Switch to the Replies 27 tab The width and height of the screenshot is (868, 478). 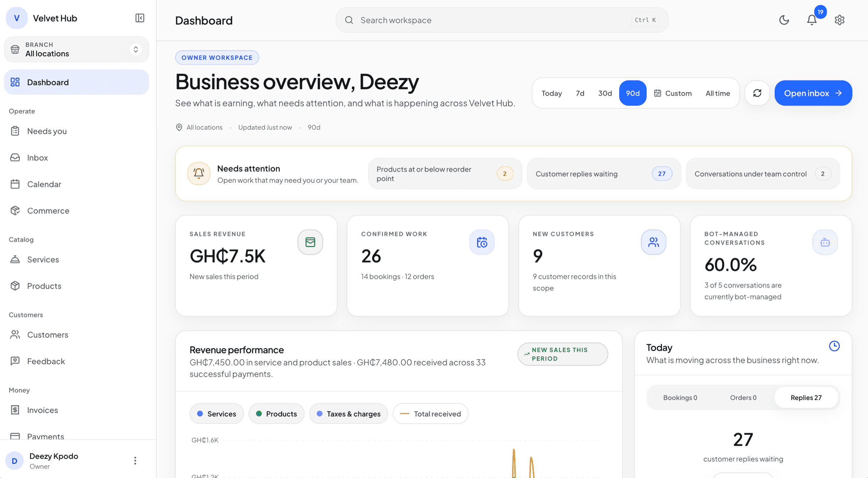(806, 397)
